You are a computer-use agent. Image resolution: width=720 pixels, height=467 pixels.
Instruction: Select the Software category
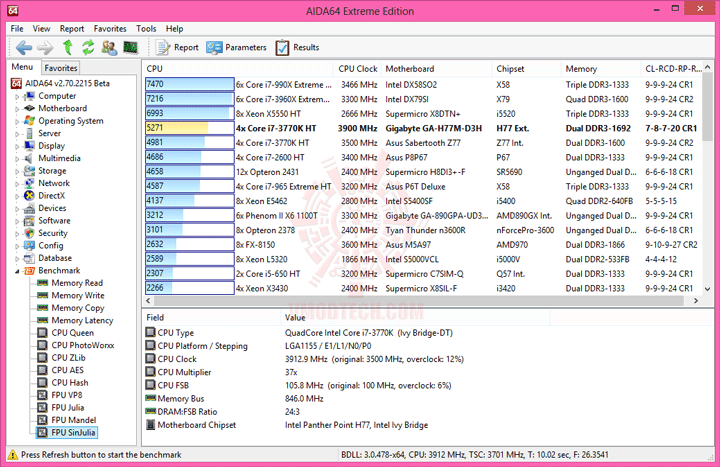pos(54,220)
